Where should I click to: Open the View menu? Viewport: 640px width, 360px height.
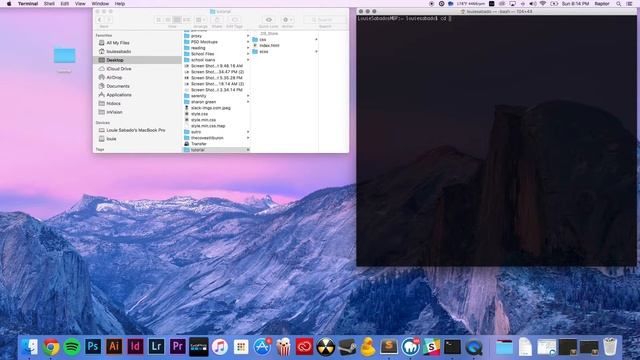coord(80,4)
